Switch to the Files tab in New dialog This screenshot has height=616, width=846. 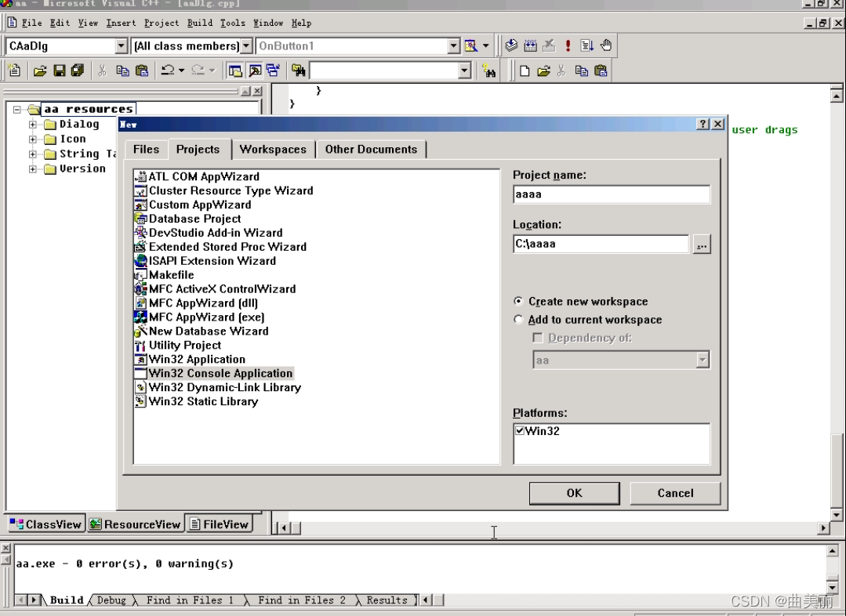pos(146,150)
